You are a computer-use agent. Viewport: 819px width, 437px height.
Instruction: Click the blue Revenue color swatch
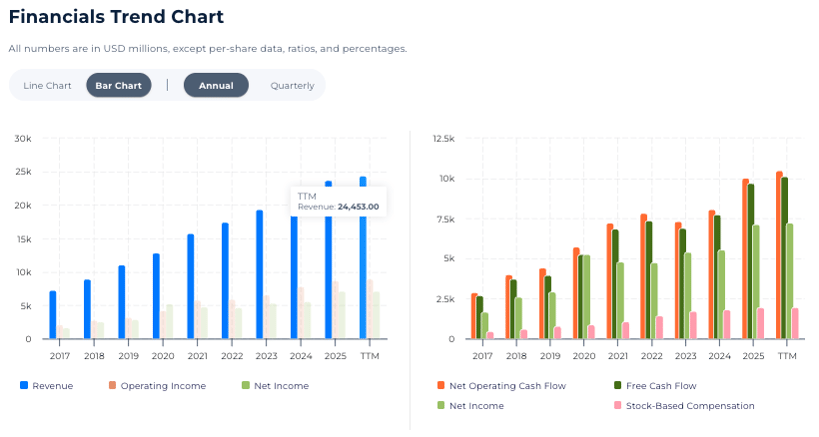tap(24, 386)
